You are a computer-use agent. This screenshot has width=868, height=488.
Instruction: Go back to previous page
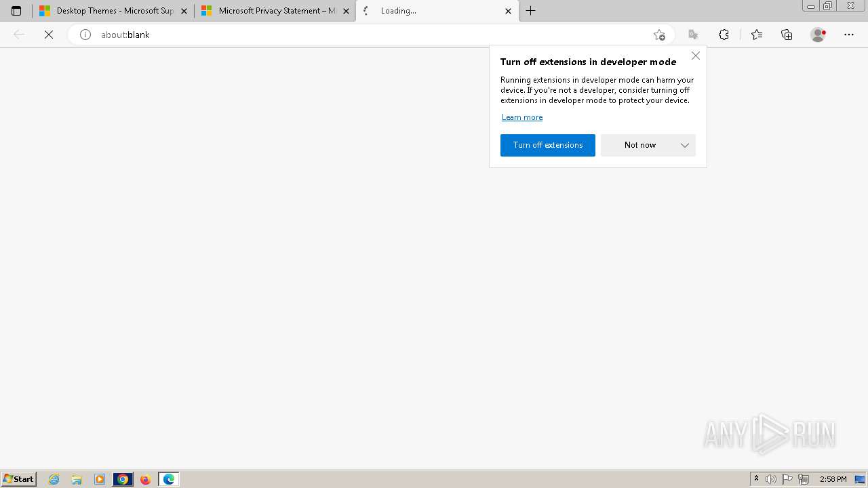[x=19, y=35]
